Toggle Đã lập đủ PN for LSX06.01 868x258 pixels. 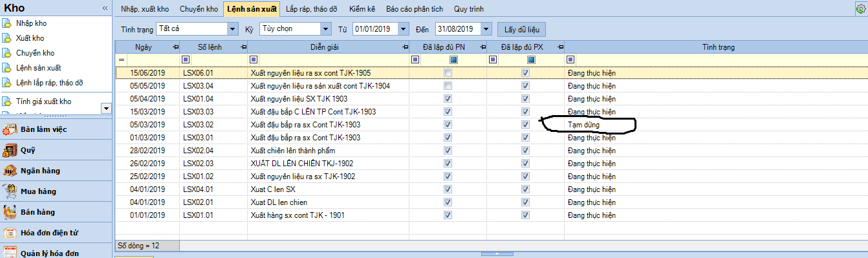pos(448,73)
